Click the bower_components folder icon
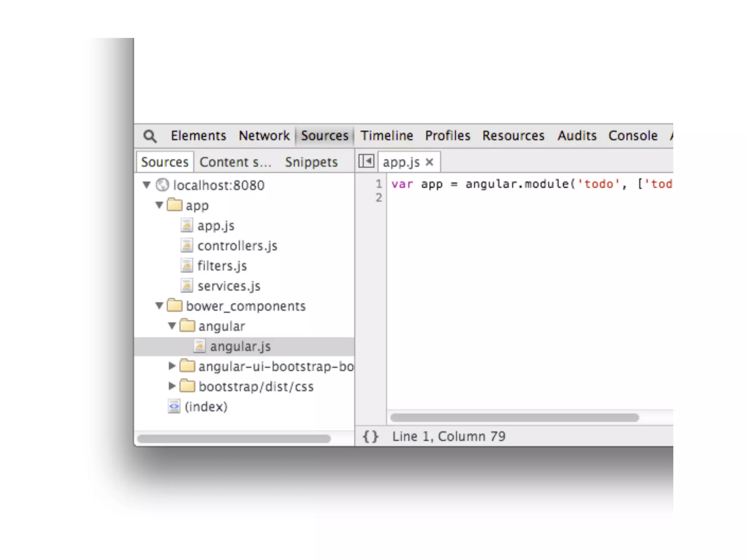The height and width of the screenshot is (560, 747). 175,306
